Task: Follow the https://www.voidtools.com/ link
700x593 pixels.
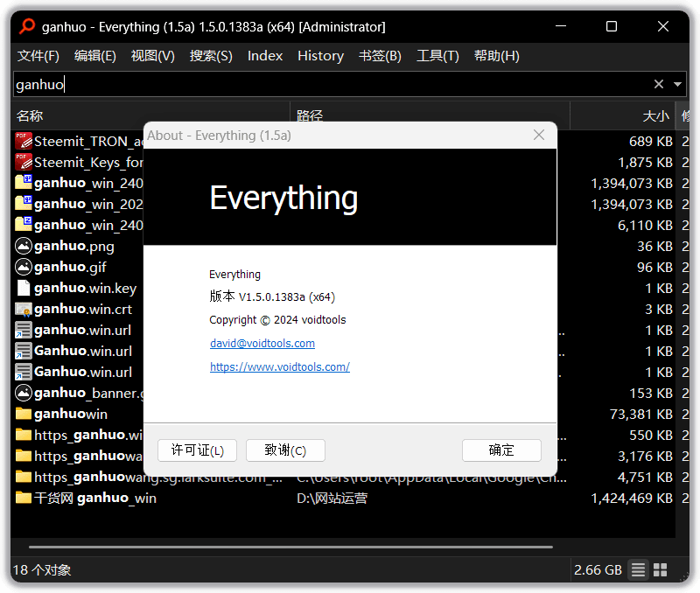Action: (280, 367)
